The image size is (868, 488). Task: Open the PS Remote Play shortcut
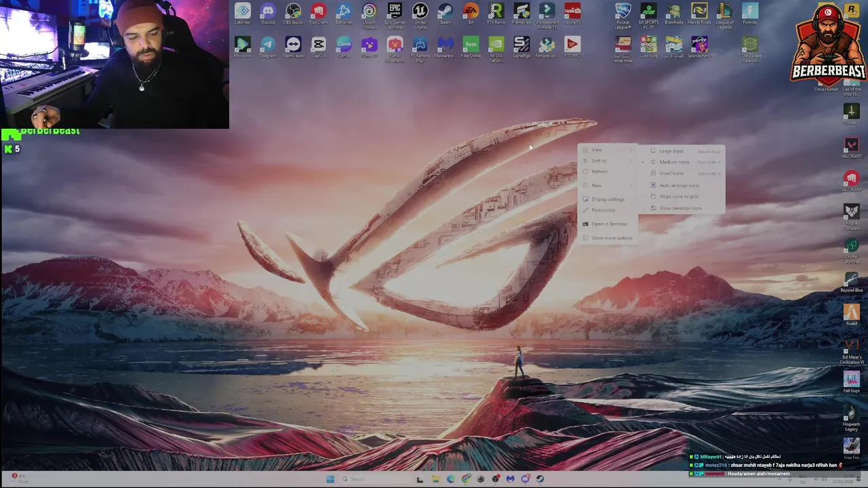[420, 49]
